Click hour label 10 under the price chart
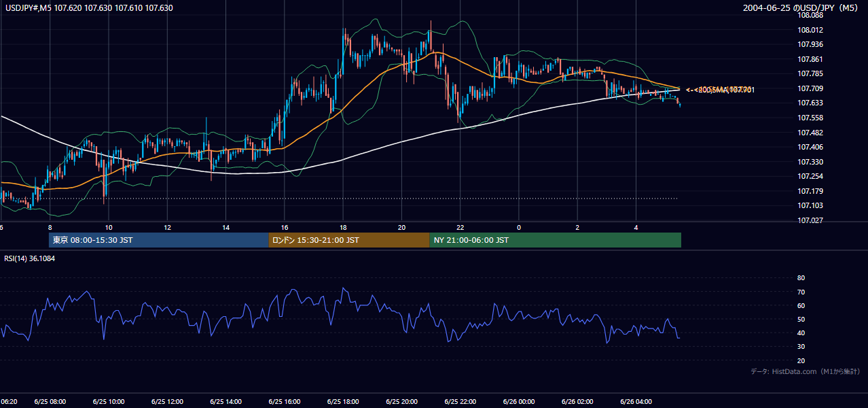 tap(108, 227)
